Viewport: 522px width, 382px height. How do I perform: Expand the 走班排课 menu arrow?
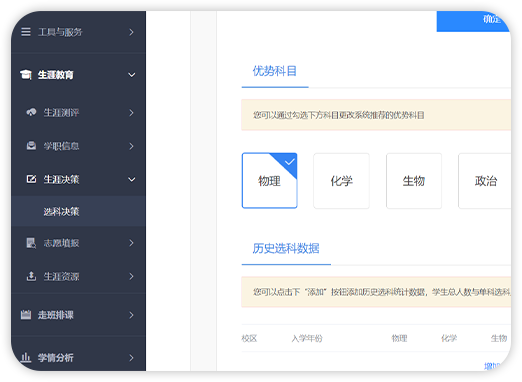pyautogui.click(x=131, y=315)
